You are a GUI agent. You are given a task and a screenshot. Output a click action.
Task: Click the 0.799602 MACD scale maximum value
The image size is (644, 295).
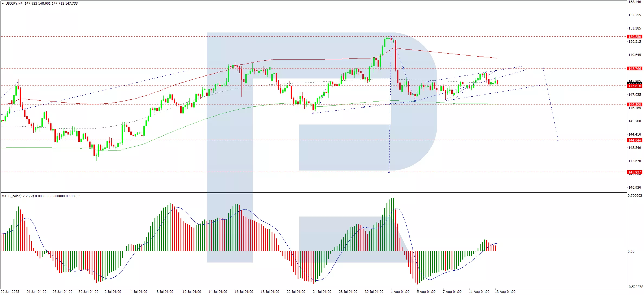click(635, 196)
